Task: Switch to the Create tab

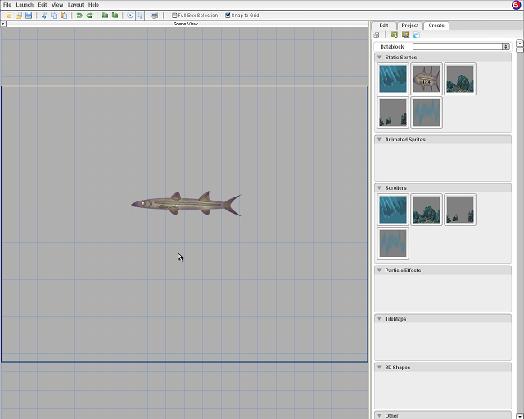Action: (436, 25)
